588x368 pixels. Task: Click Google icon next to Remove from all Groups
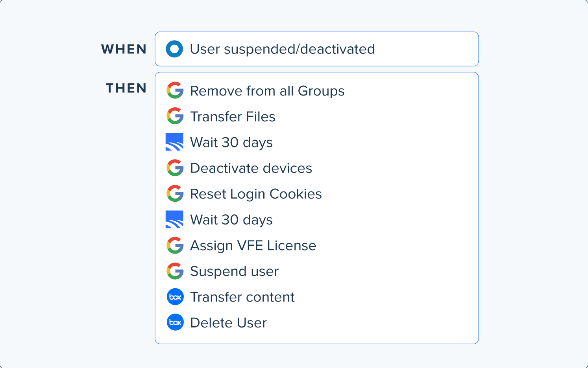(175, 90)
